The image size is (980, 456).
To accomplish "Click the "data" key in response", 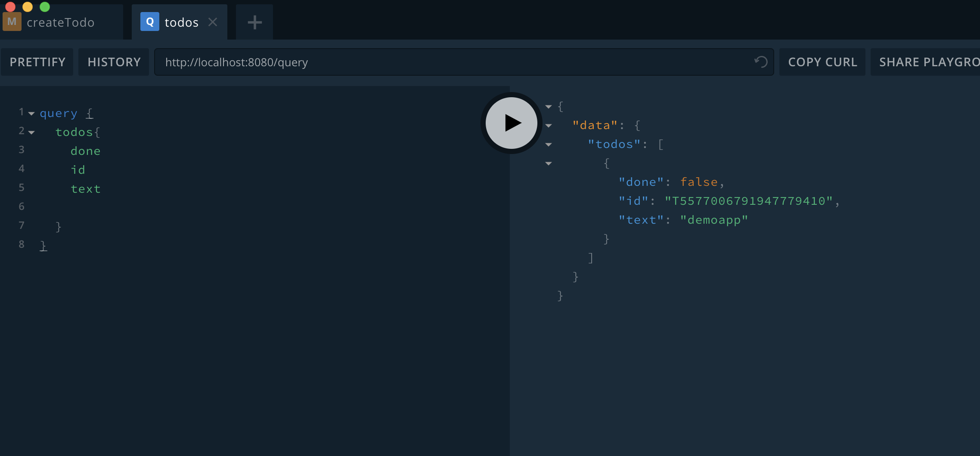I will tap(595, 125).
